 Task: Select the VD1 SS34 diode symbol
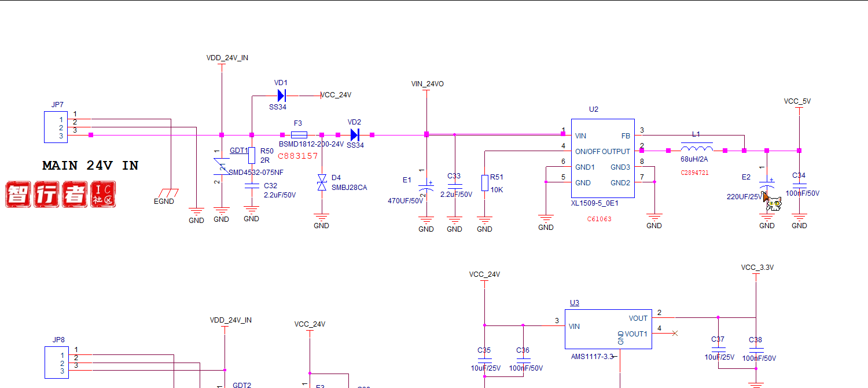tap(281, 95)
